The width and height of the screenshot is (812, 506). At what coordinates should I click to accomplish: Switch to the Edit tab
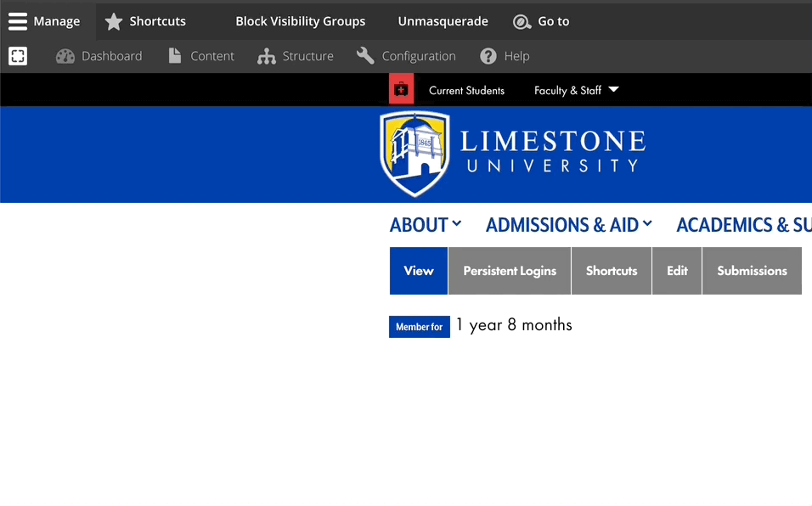(x=677, y=271)
